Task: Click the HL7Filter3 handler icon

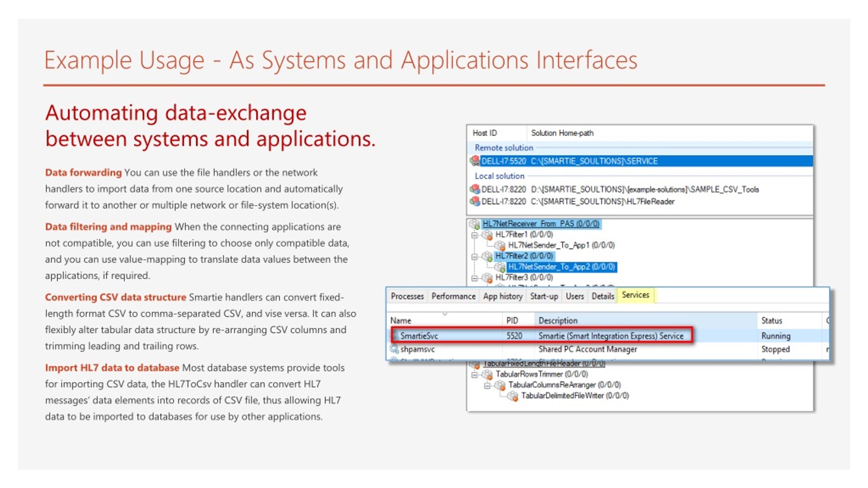Action: coord(487,278)
